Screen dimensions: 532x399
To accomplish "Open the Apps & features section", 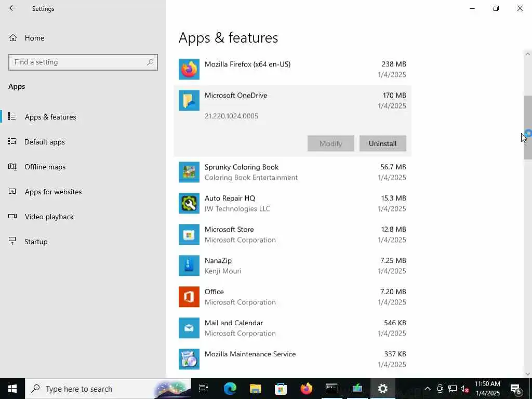I will click(83, 117).
